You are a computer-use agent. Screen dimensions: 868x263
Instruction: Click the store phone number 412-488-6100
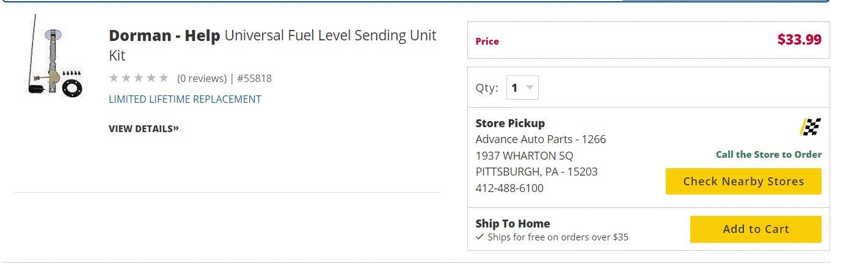coord(509,188)
